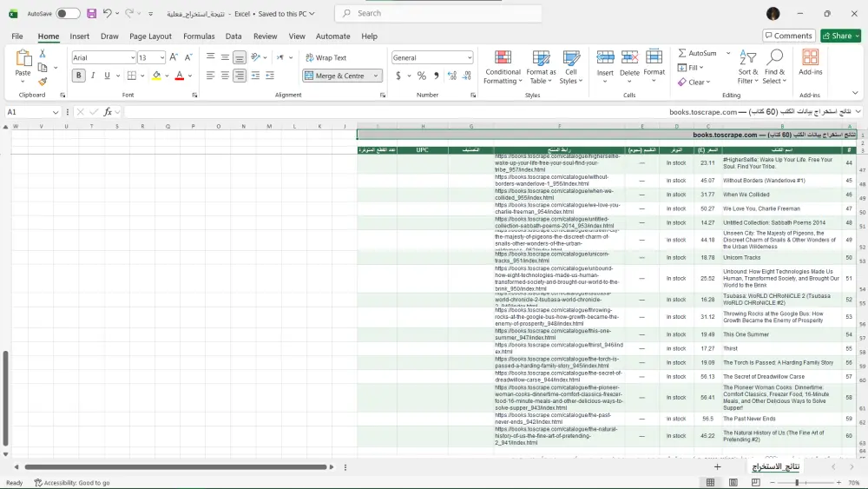The image size is (868, 489).
Task: Click Insert Function fx icon
Action: point(108,112)
